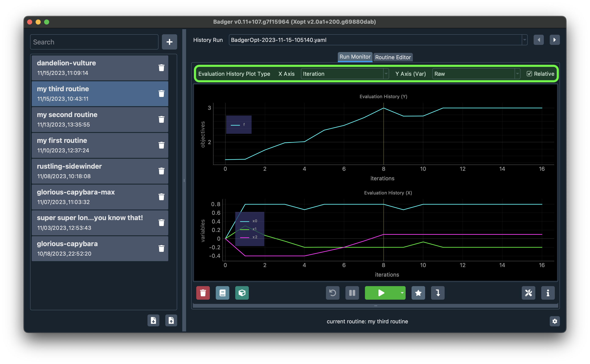This screenshot has height=364, width=590.
Task: Click the reset/undo run button
Action: [x=333, y=292]
